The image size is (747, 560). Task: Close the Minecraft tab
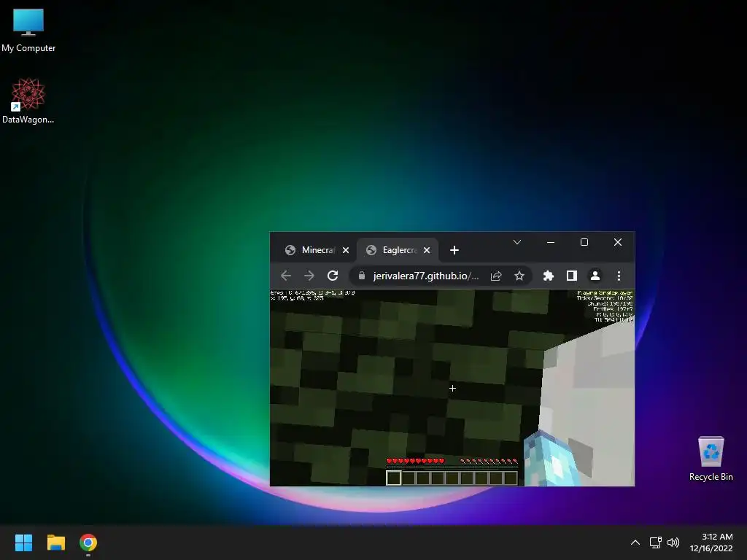click(346, 250)
